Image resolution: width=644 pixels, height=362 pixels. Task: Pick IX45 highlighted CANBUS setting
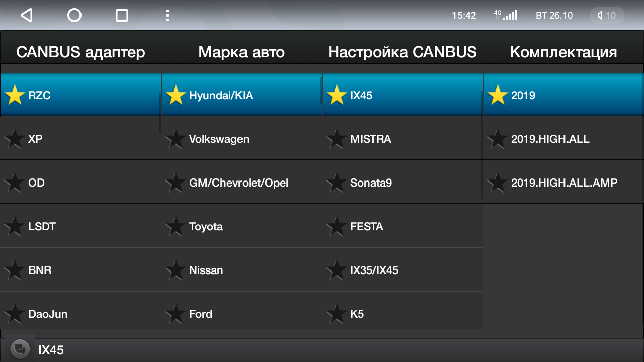(x=403, y=95)
